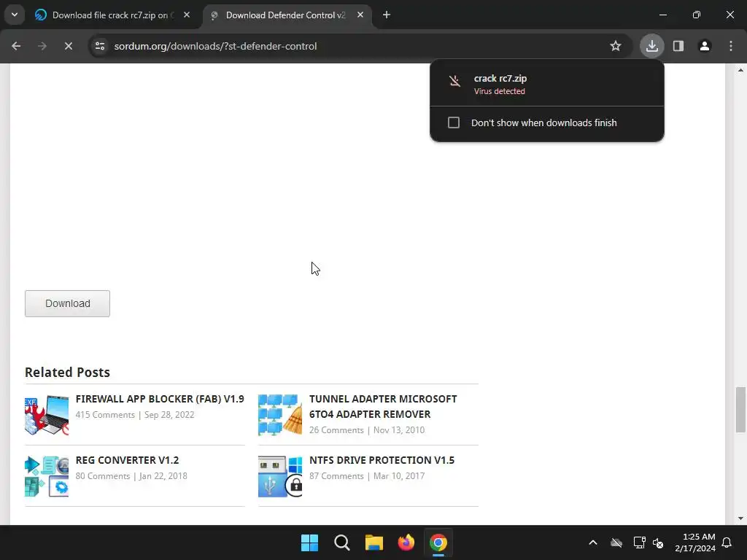This screenshot has height=560, width=747.
Task: Close the Download Defender Control tab
Action: tap(360, 15)
